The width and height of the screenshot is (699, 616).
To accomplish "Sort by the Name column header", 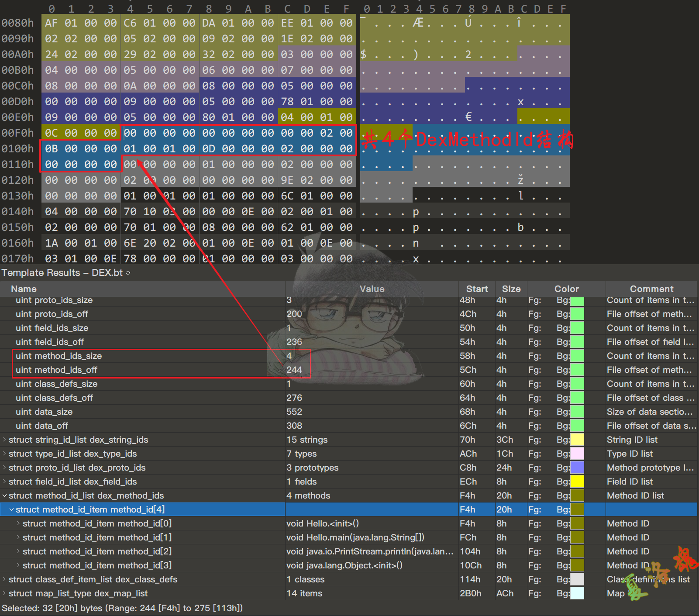I will pos(24,289).
